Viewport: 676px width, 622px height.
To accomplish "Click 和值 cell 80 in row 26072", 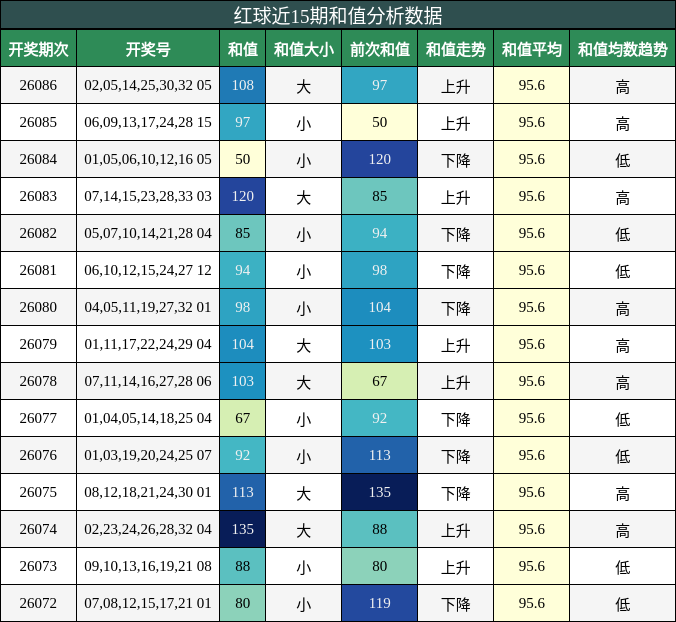I will [243, 603].
